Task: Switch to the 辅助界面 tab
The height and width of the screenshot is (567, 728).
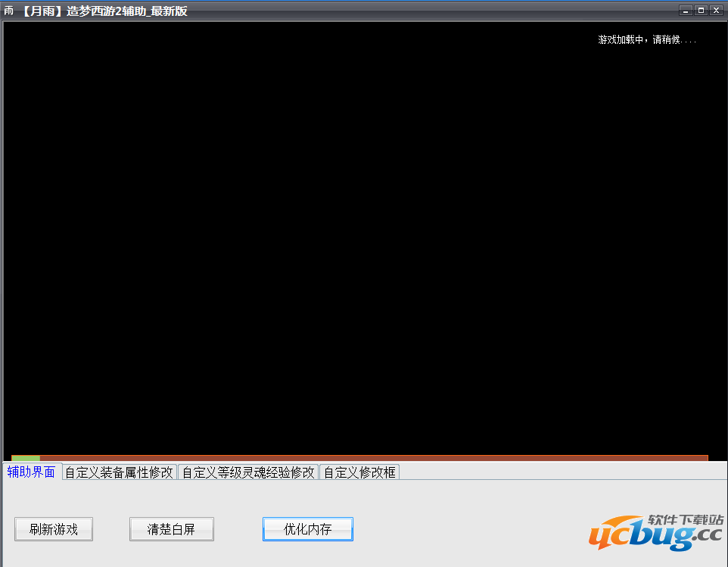Action: (x=31, y=471)
